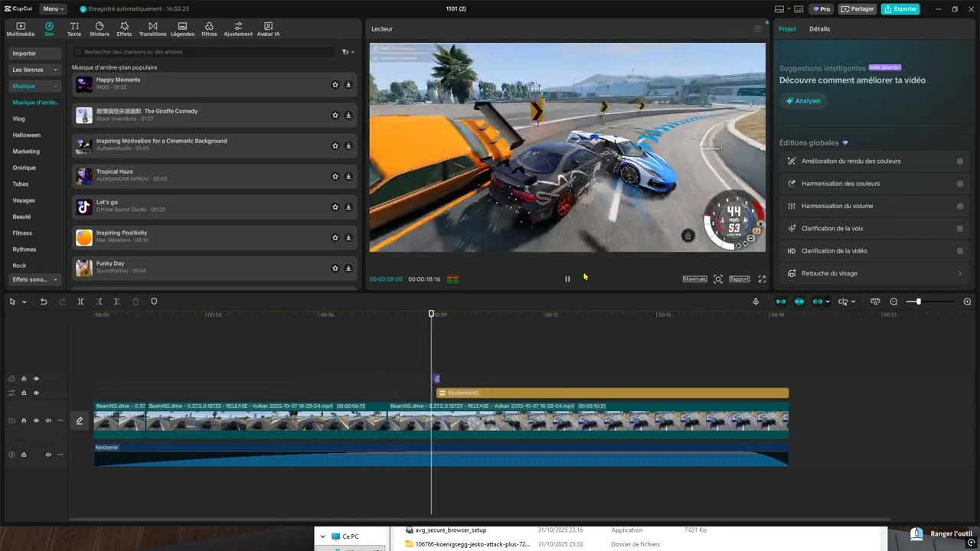
Task: Toggle Harmonisation des couleurs option
Action: tap(960, 184)
